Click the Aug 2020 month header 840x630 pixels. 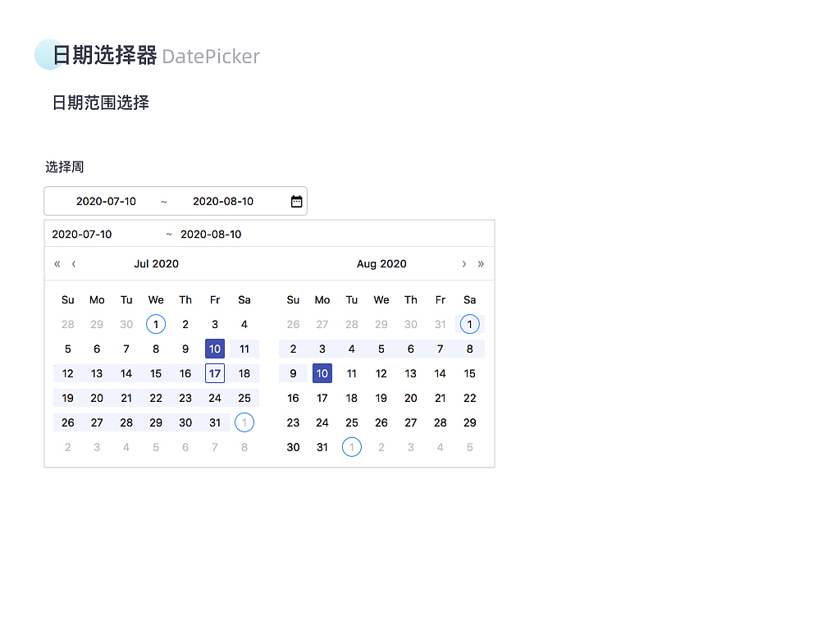pos(381,263)
